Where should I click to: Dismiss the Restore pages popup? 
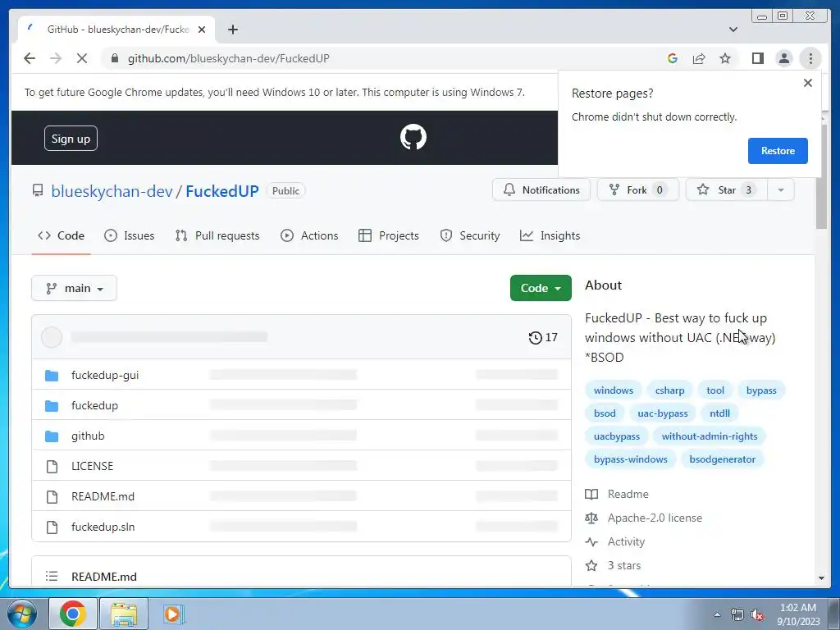[x=808, y=83]
